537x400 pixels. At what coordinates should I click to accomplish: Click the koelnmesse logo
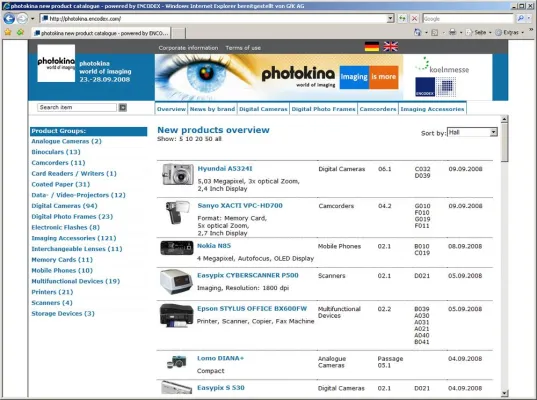point(442,65)
